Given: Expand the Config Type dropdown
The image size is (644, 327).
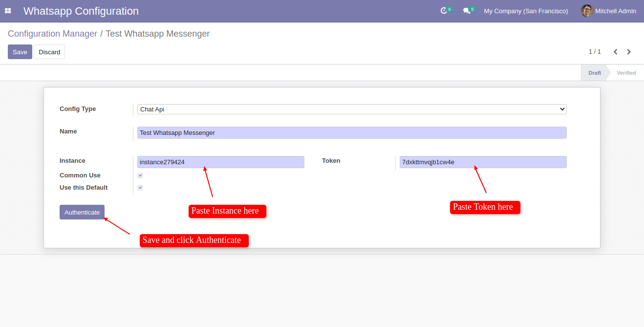Looking at the screenshot, I should (351, 109).
